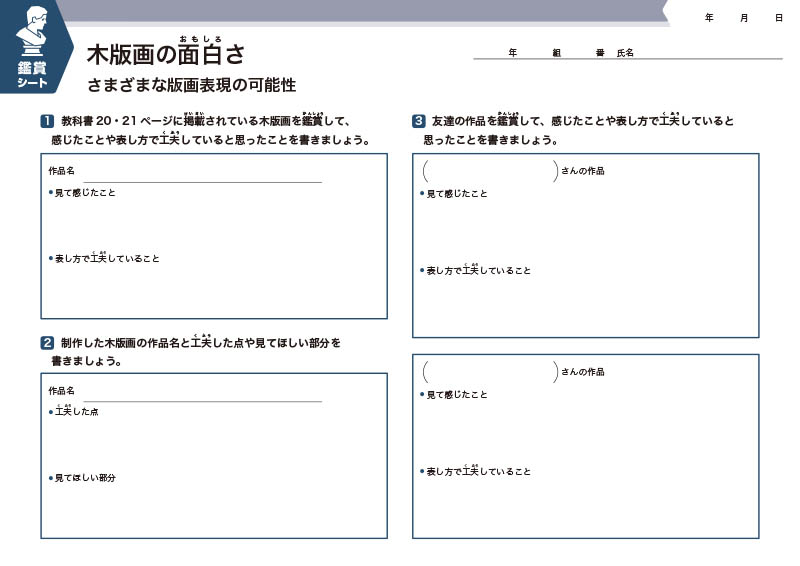This screenshot has height=566, width=800.
Task: Click the 作品名 line in section 2 box
Action: tap(203, 395)
